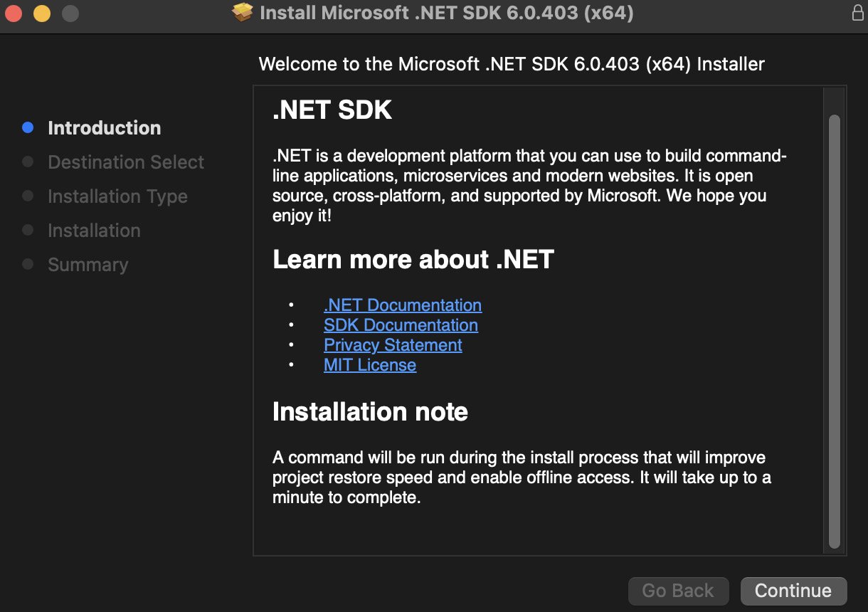
Task: Click the yellow minimize window button
Action: 42,13
